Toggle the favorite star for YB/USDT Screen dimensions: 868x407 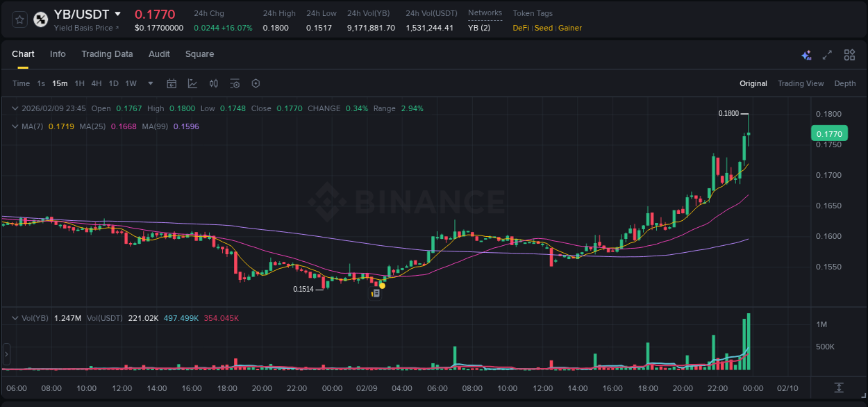pos(19,19)
